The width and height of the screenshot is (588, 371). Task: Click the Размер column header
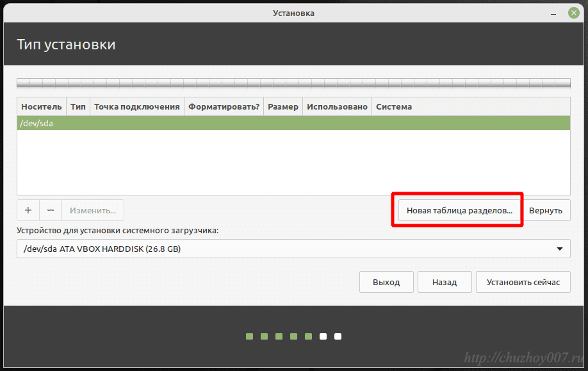282,106
